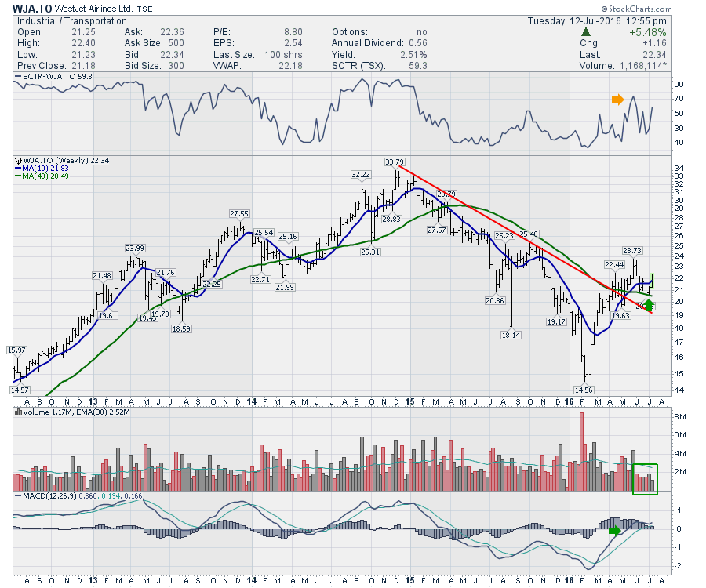
Task: Click the Ask Size value 500
Action: point(176,43)
